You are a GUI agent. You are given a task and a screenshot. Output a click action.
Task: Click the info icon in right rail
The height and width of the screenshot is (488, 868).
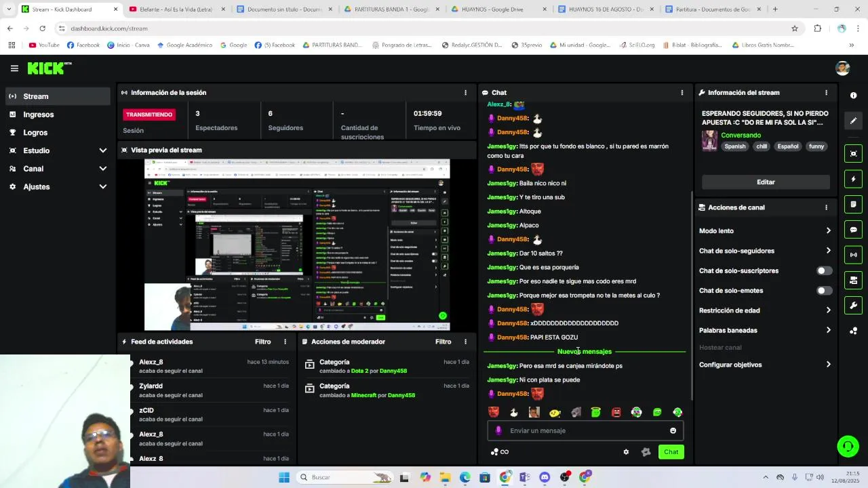click(853, 96)
